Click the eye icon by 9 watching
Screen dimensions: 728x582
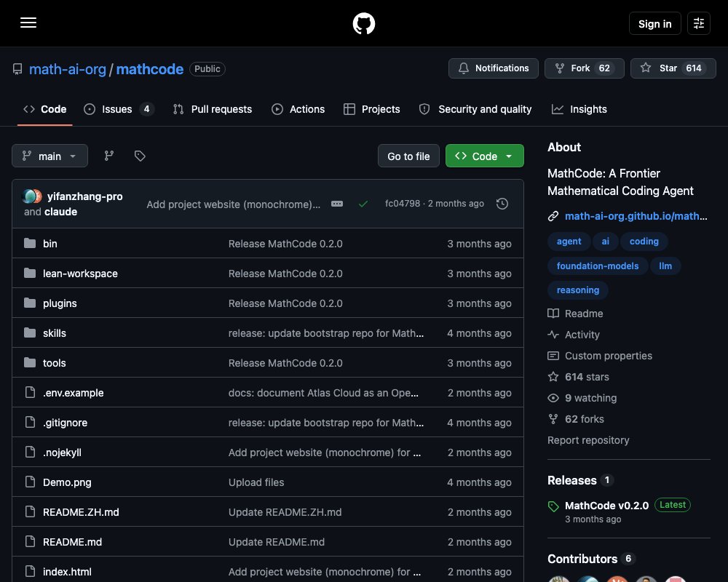coord(553,398)
